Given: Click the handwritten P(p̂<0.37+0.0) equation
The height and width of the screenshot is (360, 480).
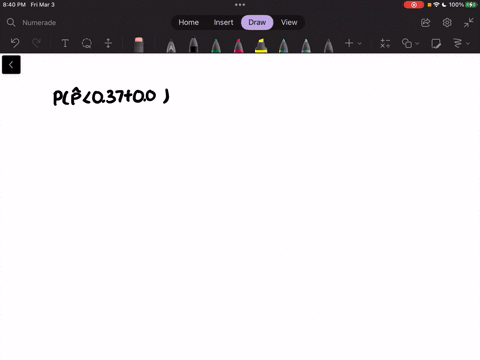Looking at the screenshot, I should pos(111,97).
